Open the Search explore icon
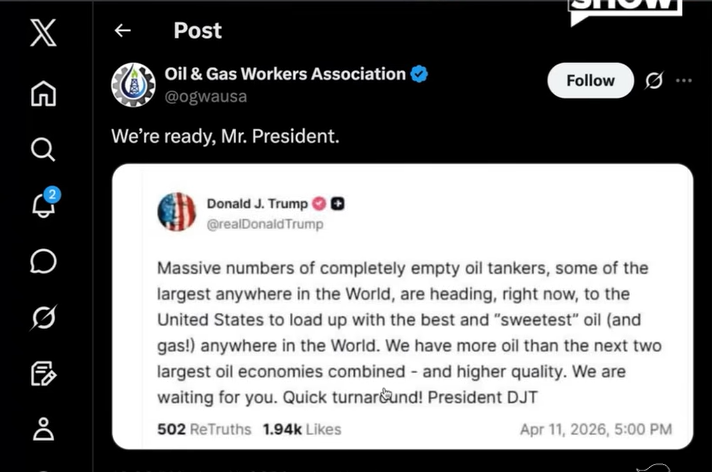 (43, 150)
